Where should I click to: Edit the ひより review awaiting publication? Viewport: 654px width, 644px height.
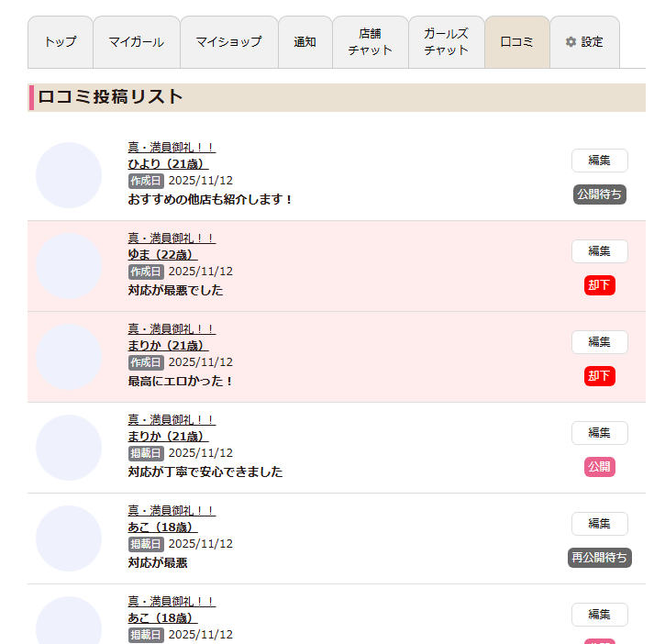(599, 161)
